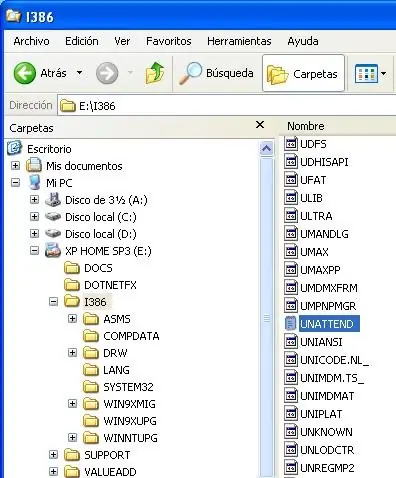Select the UNICODE.NL_ file name
The width and height of the screenshot is (396, 478).
tap(334, 360)
